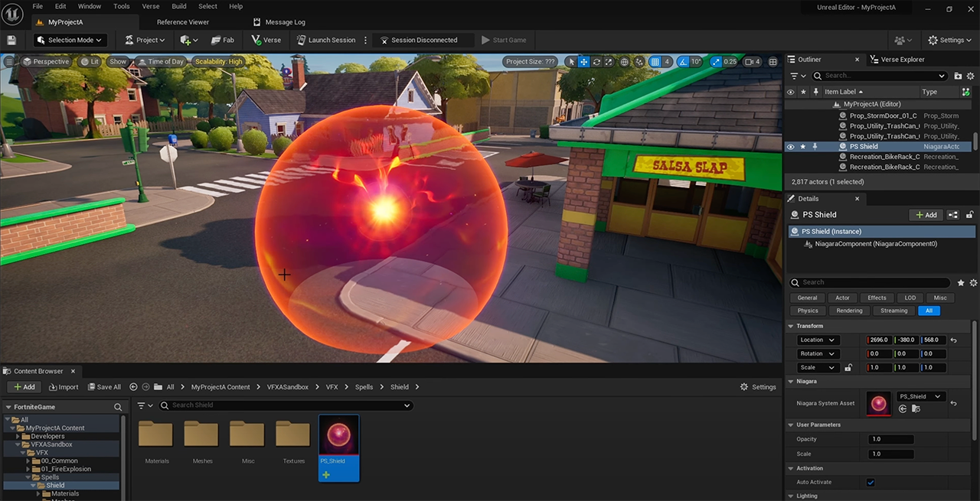Click the Opacity value field
This screenshot has width=980, height=501.
point(891,440)
